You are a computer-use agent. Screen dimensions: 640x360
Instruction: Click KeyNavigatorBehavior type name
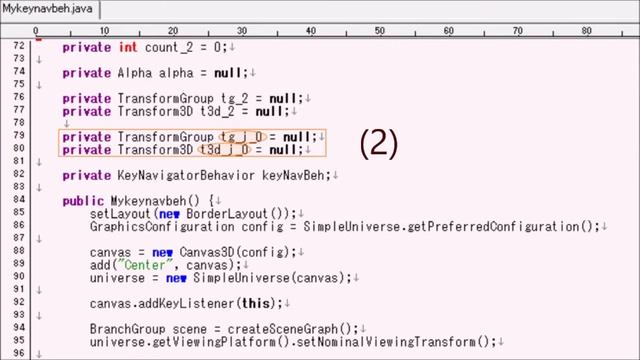click(186, 176)
